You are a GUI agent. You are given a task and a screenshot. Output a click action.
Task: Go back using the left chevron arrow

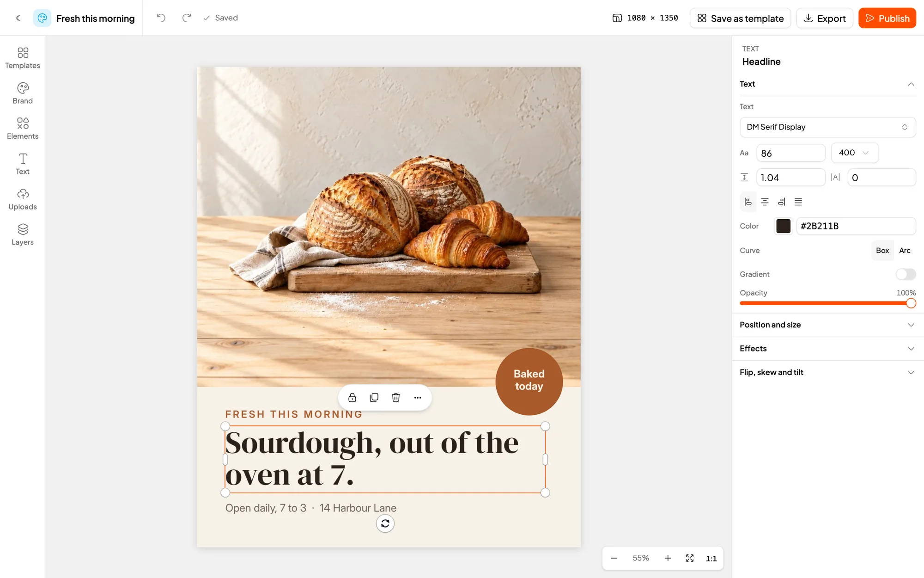tap(18, 18)
